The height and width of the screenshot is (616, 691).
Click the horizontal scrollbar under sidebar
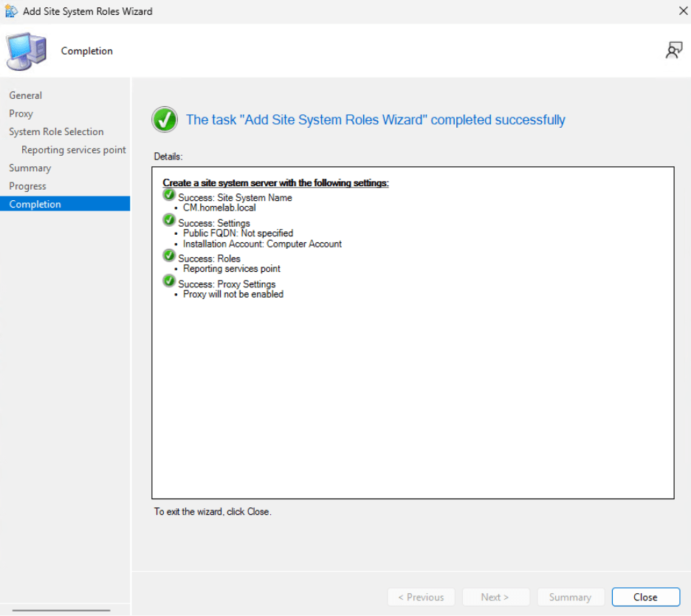pos(61,610)
